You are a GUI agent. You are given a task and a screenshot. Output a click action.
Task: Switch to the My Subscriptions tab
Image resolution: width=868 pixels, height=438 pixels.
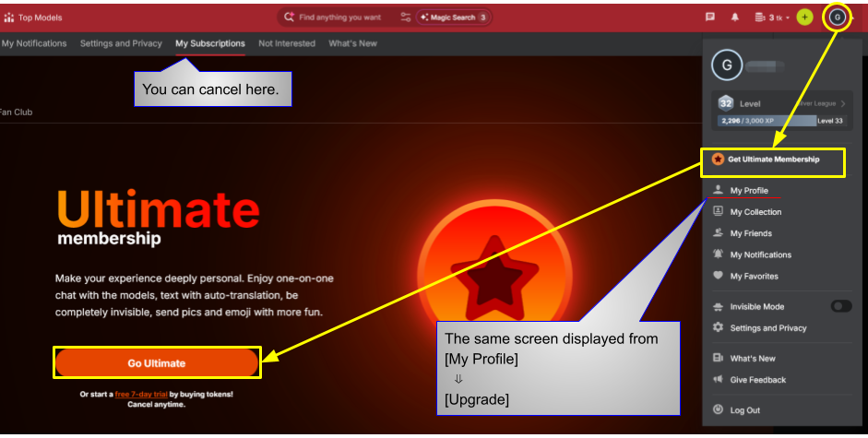point(210,43)
